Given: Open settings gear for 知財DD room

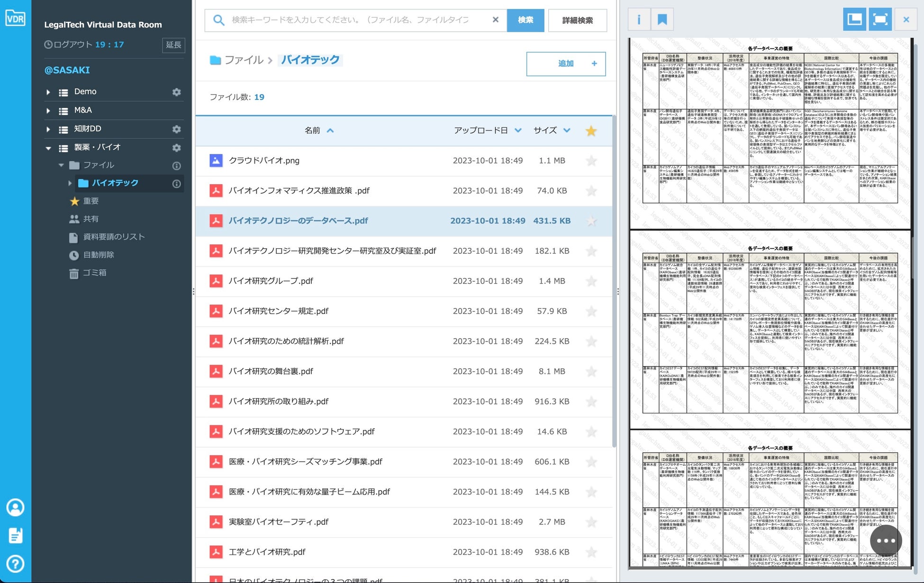Looking at the screenshot, I should [176, 129].
